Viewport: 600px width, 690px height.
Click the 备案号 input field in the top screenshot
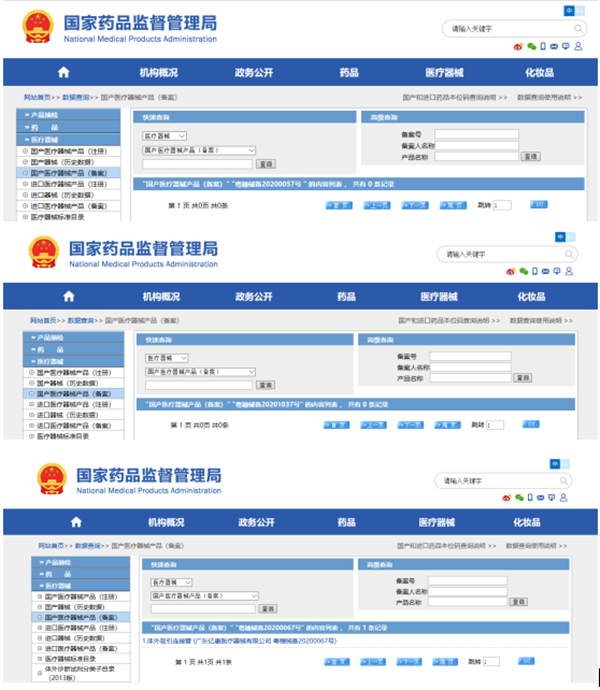(476, 134)
